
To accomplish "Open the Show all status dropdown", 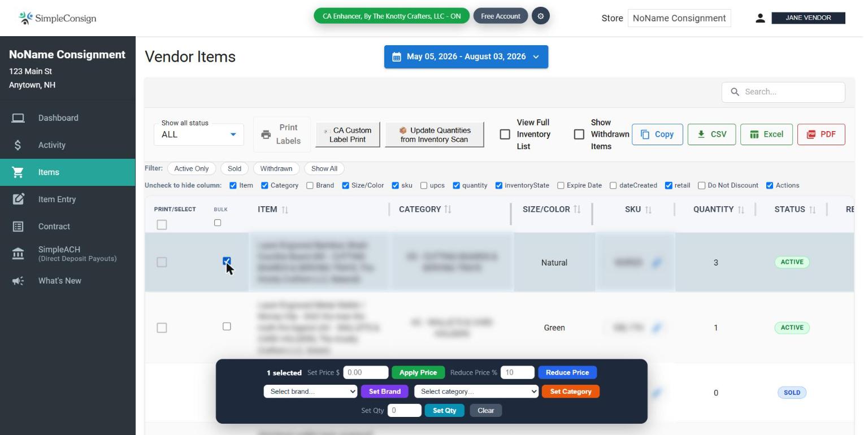I will coord(199,134).
